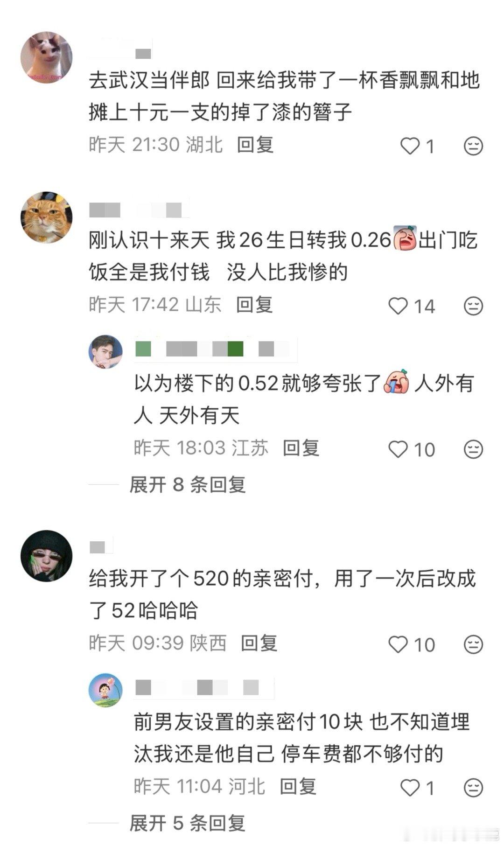The image size is (504, 846).
Task: Open the Chibi Maruko avatar profile
Action: point(105,690)
